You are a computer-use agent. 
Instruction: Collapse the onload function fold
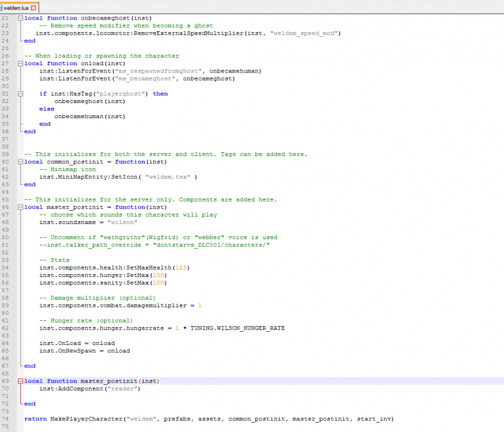[20, 63]
